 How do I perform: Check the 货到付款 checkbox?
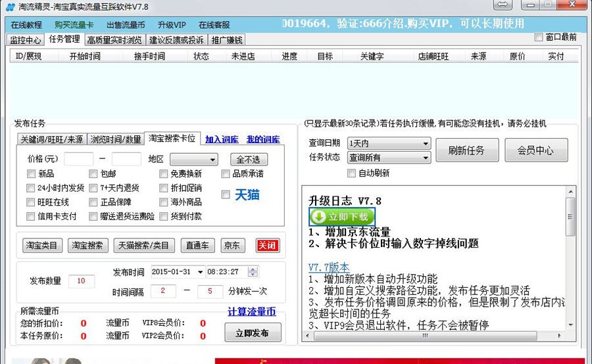[164, 217]
